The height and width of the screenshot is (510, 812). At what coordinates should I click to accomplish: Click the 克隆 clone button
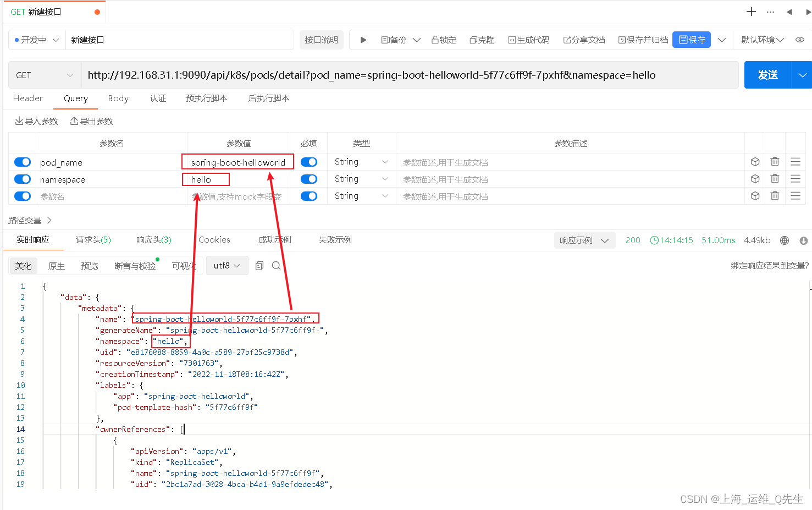tap(482, 40)
